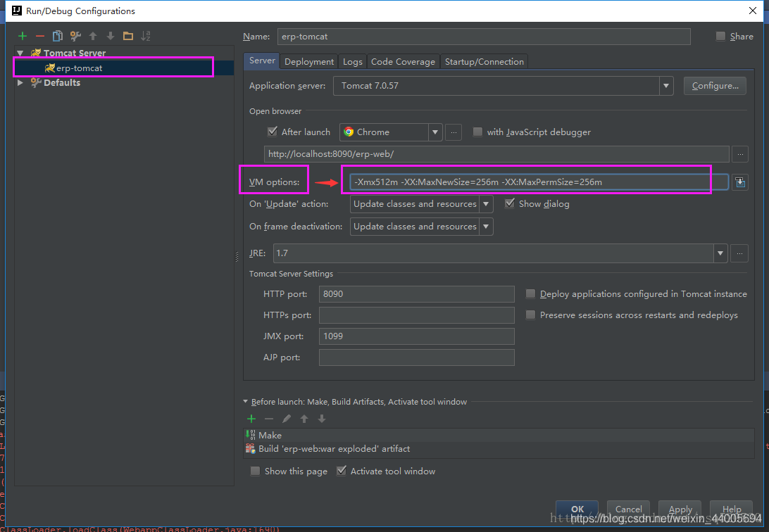
Task: Move the before-launch task down
Action: pyautogui.click(x=322, y=419)
